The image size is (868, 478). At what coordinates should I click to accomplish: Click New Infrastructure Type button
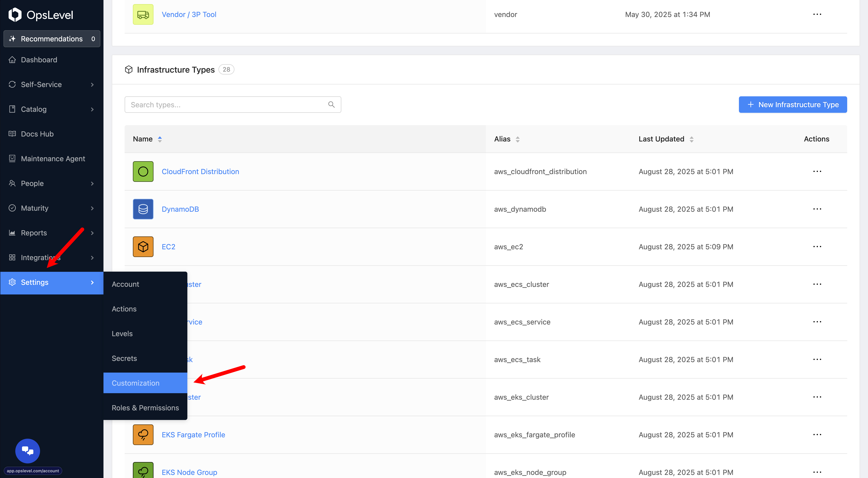click(793, 105)
